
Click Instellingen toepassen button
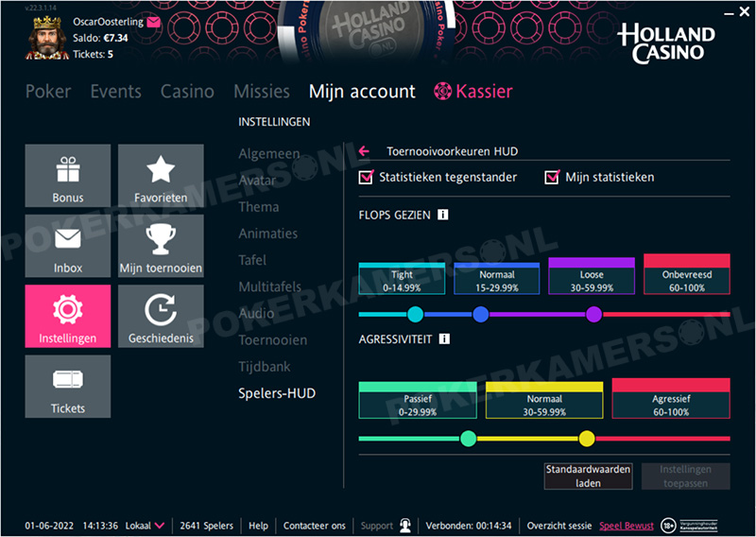click(686, 476)
